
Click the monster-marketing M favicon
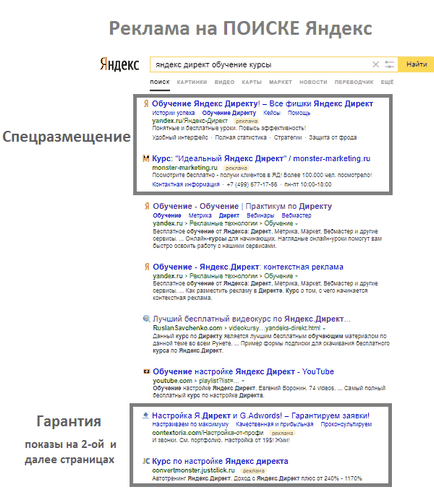(x=146, y=159)
